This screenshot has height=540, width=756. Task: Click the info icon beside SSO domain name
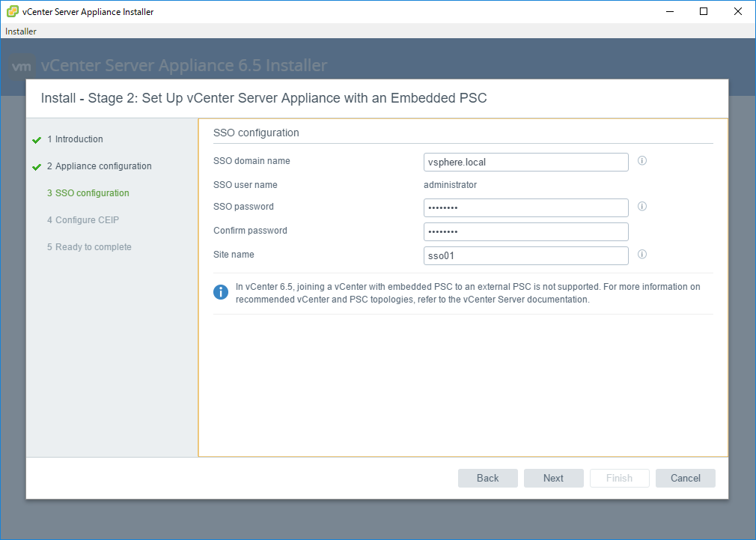point(641,161)
